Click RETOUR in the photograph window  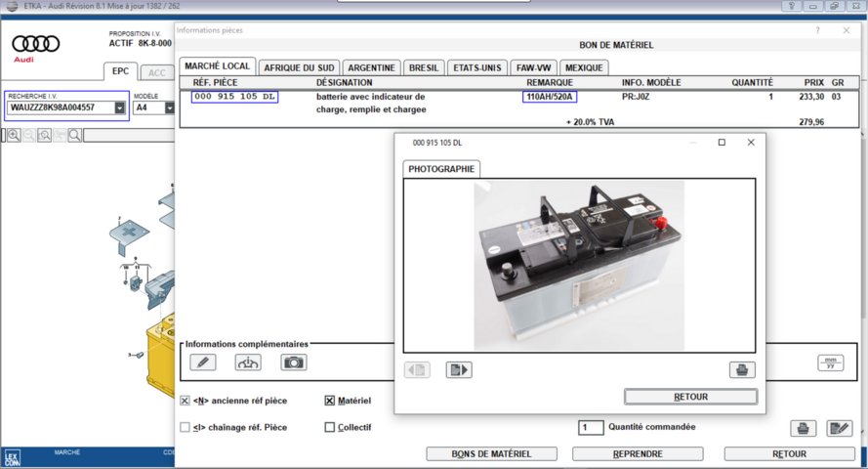(x=690, y=397)
